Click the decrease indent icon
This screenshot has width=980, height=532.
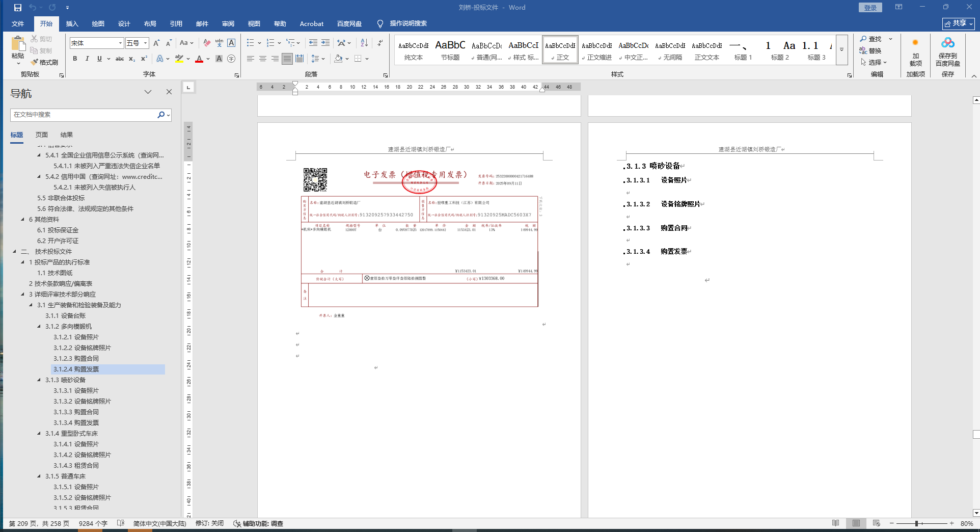(x=313, y=43)
